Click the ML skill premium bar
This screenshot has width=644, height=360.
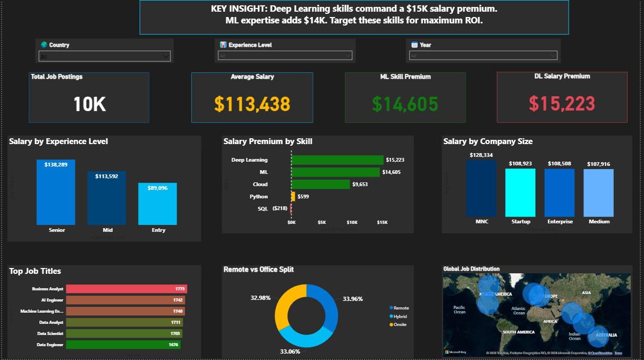point(335,172)
